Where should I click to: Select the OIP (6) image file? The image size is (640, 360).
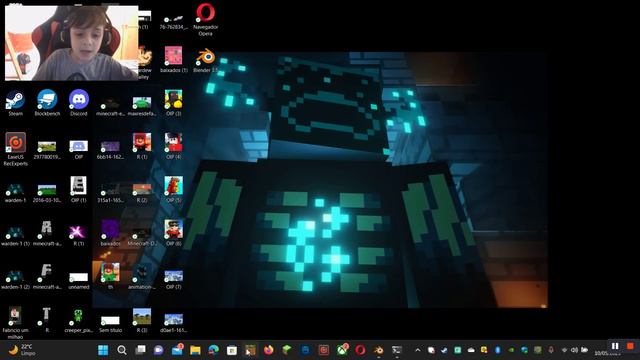point(173,233)
